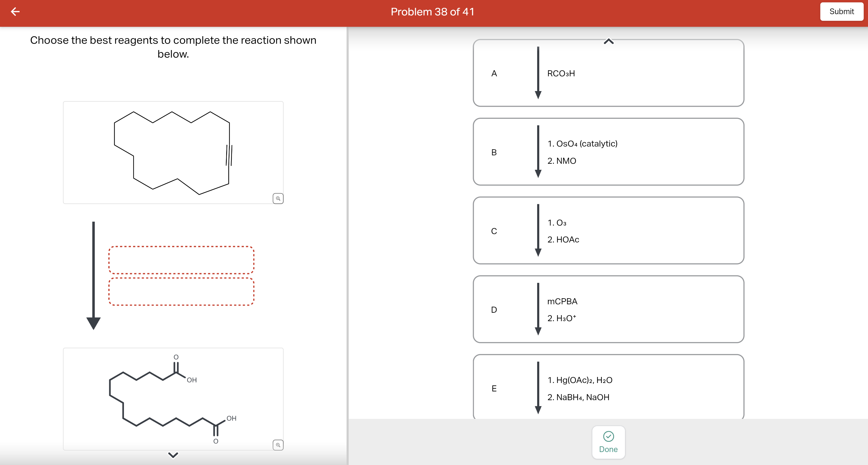Screen dimensions: 868x465
Task: Pick option D with mCPBA and H3O+
Action: click(609, 310)
